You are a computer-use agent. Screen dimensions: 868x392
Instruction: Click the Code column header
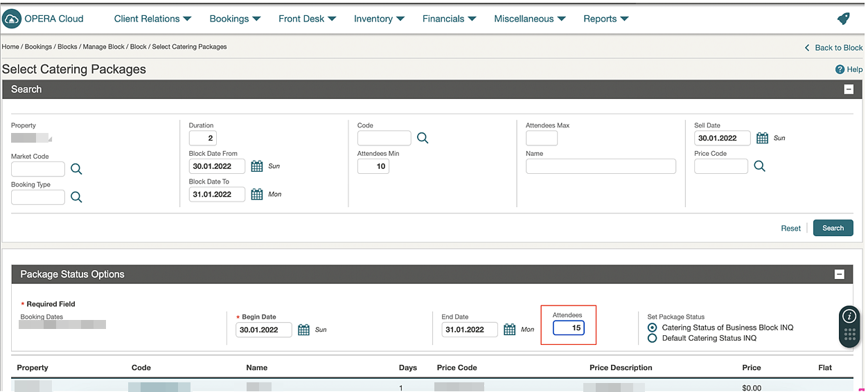pos(141,368)
